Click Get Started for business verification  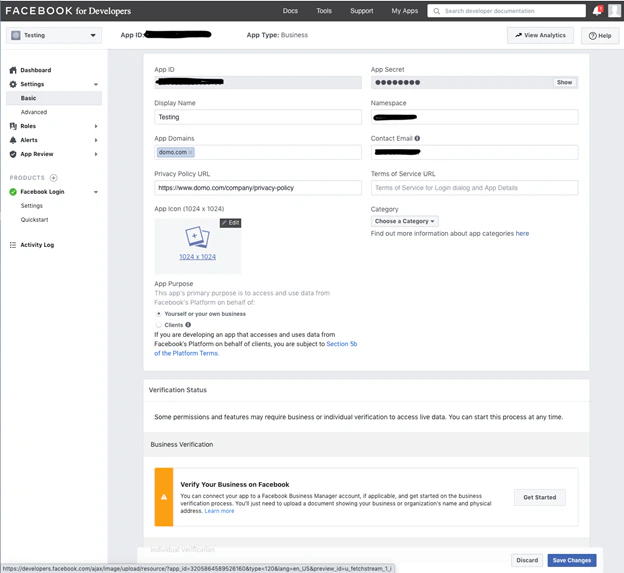coord(540,497)
